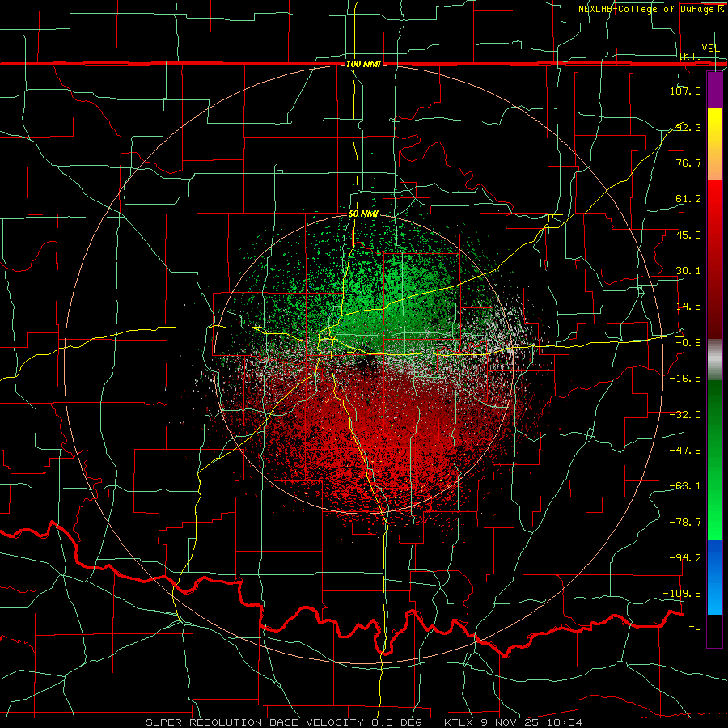Image resolution: width=728 pixels, height=728 pixels.
Task: Pick the gray near-zero color bar segment
Action: pyautogui.click(x=714, y=359)
